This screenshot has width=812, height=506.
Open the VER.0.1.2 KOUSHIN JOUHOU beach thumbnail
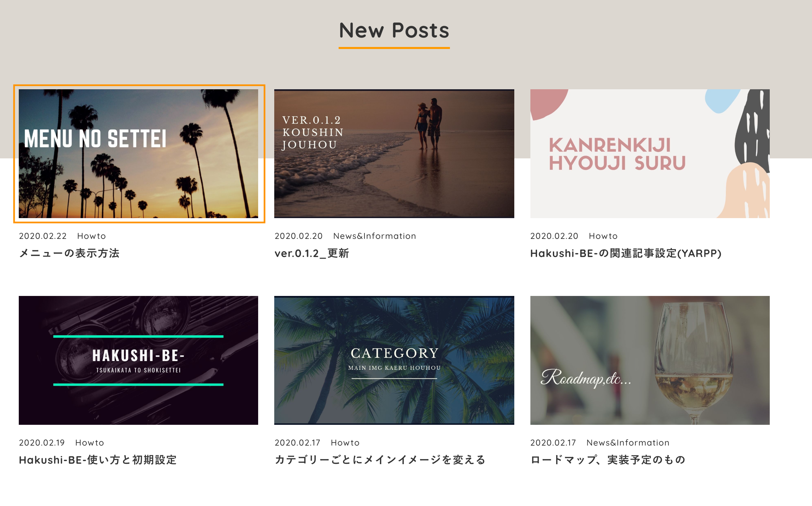394,153
